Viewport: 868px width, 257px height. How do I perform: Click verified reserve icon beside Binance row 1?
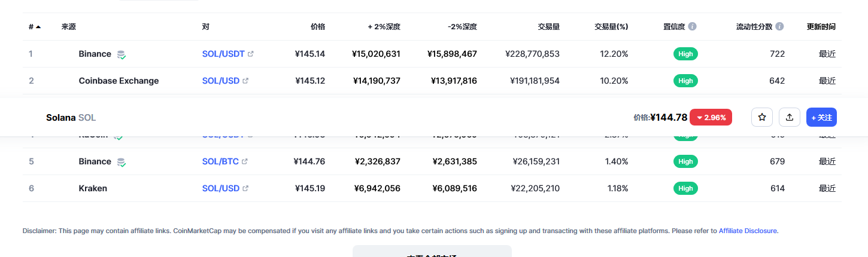(121, 54)
